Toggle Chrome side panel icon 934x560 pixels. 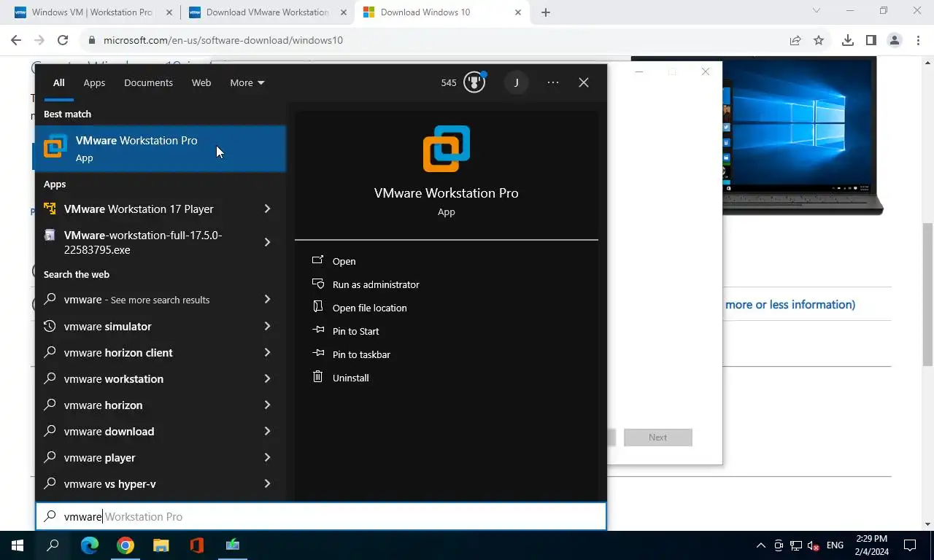pyautogui.click(x=871, y=40)
